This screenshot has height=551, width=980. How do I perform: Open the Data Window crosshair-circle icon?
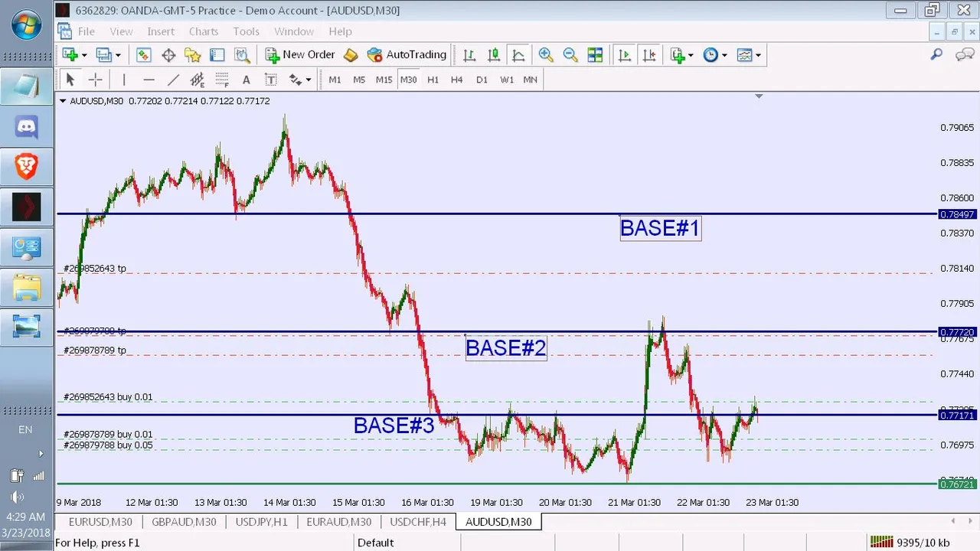pyautogui.click(x=168, y=54)
